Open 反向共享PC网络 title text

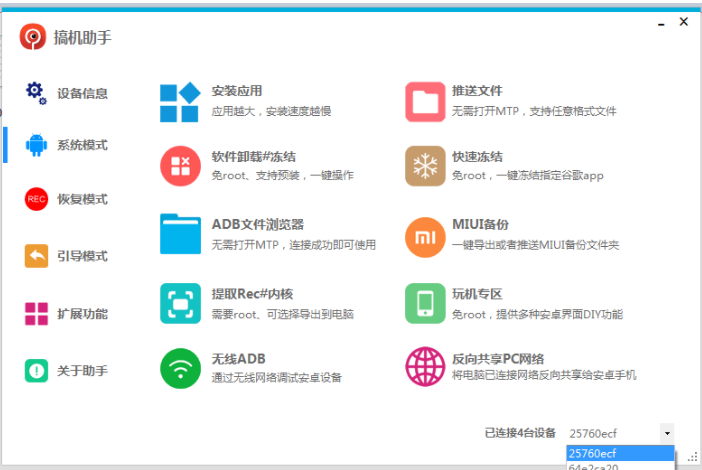point(498,359)
